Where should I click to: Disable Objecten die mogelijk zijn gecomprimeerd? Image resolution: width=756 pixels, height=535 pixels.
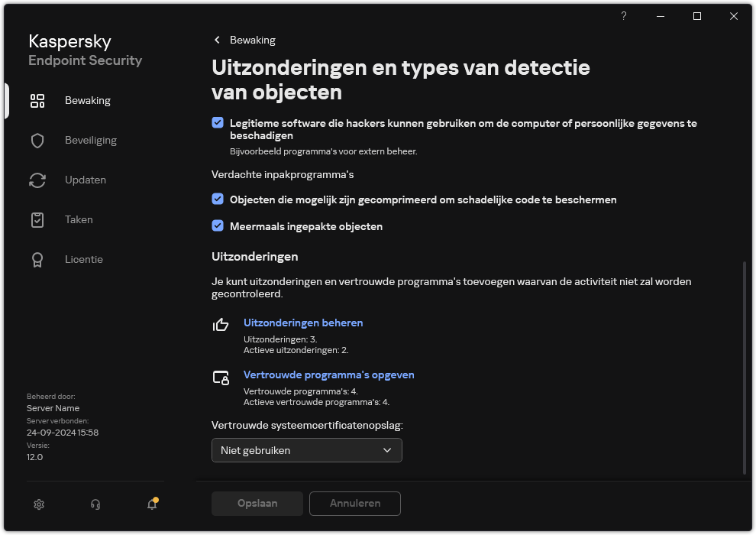tap(219, 199)
